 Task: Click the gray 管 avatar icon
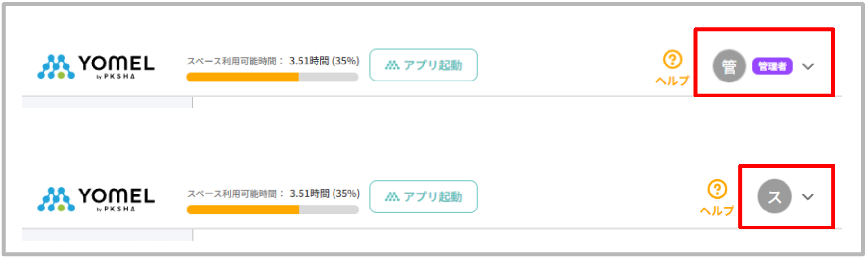click(729, 66)
